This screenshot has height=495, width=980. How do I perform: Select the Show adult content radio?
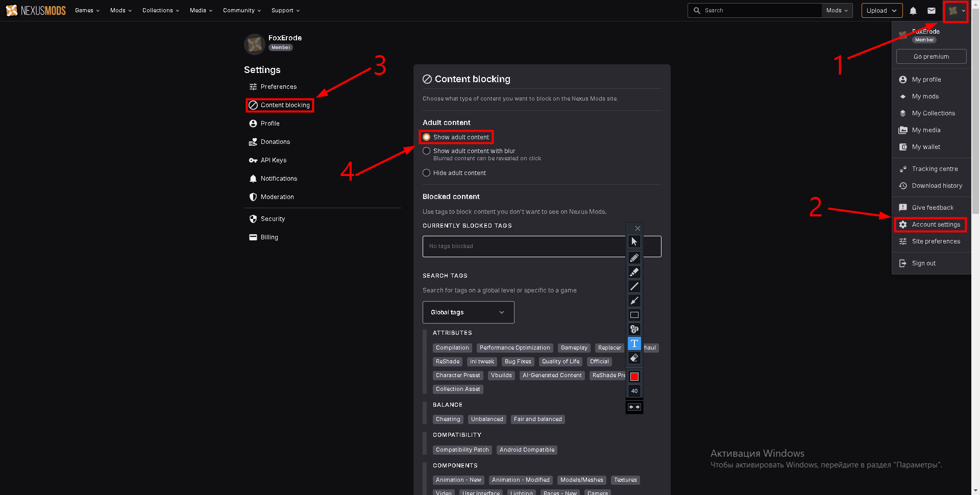click(x=427, y=137)
